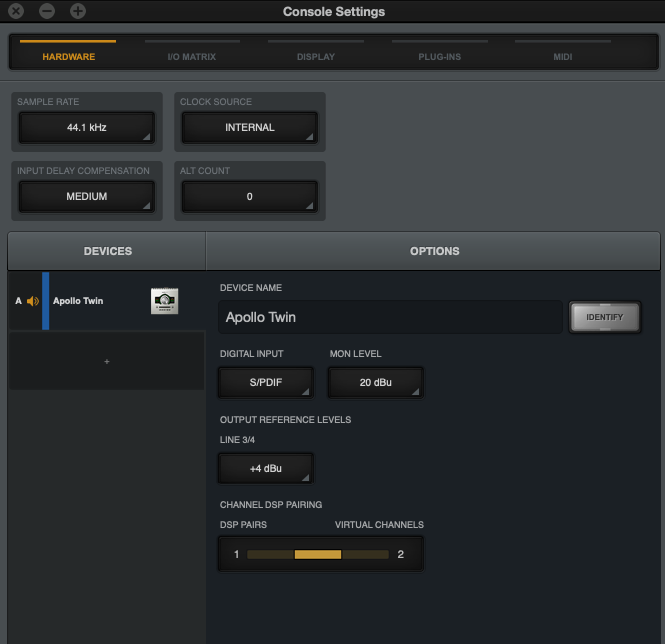This screenshot has width=665, height=644.
Task: Click the Device Name text field
Action: tap(390, 318)
